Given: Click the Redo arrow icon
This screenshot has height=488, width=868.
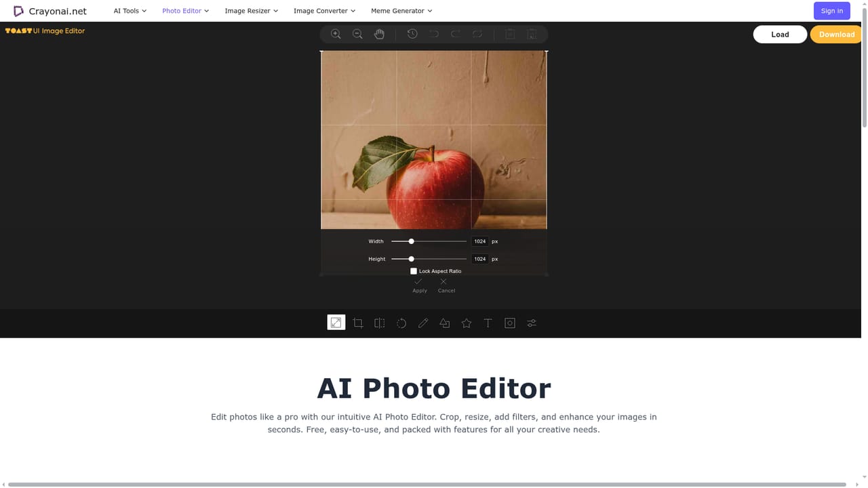Looking at the screenshot, I should pos(456,34).
